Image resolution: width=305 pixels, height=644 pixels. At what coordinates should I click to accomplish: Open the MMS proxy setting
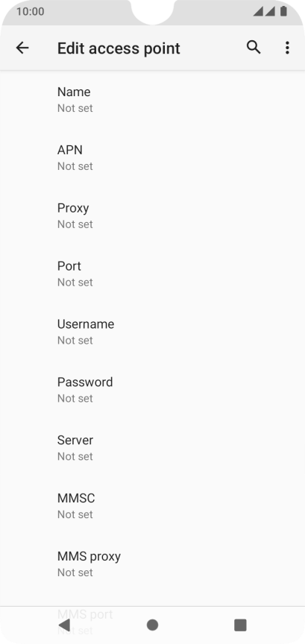(x=152, y=564)
